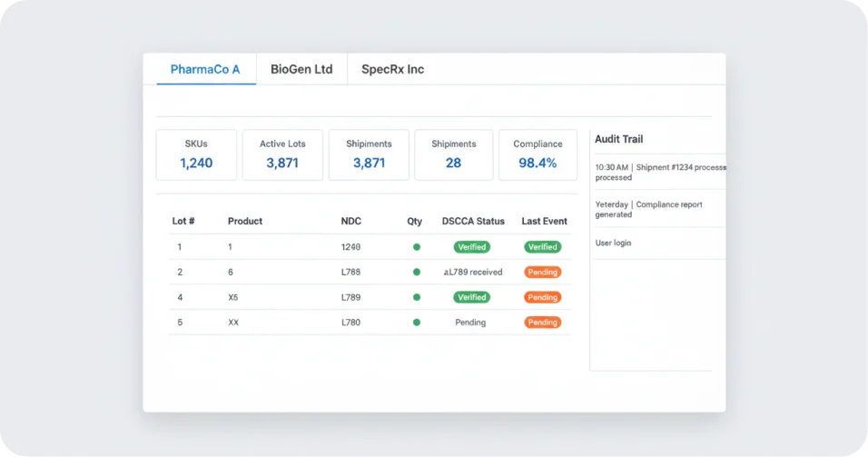Open the 10:30 AM Shipment #1234 audit entry

coord(660,173)
